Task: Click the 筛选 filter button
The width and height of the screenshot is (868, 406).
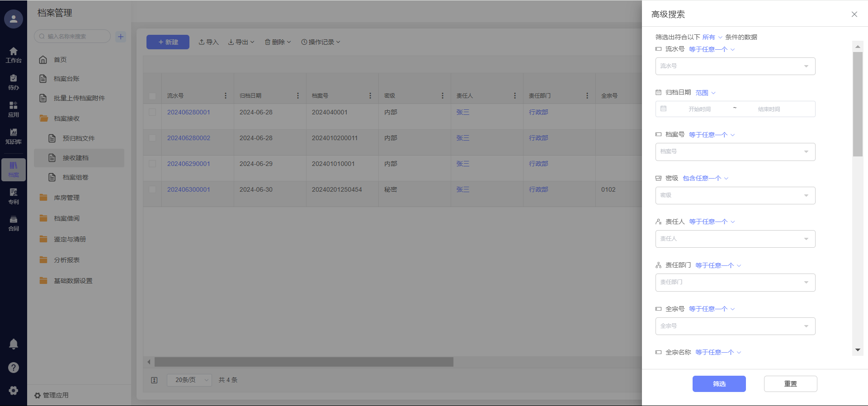Action: pos(719,384)
